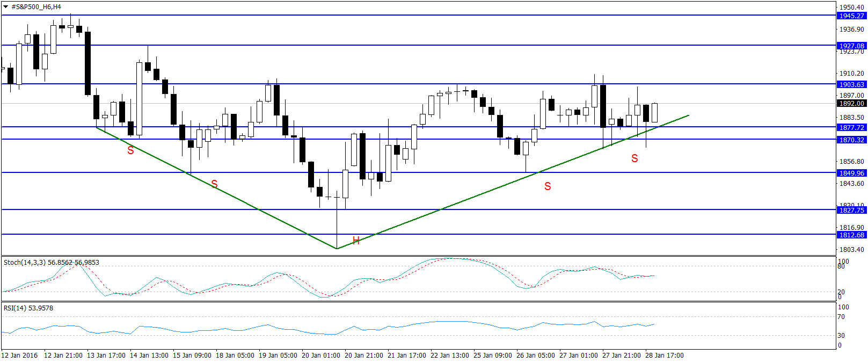868x362 pixels.
Task: Click the 70 level on RSI scale
Action: (x=842, y=317)
